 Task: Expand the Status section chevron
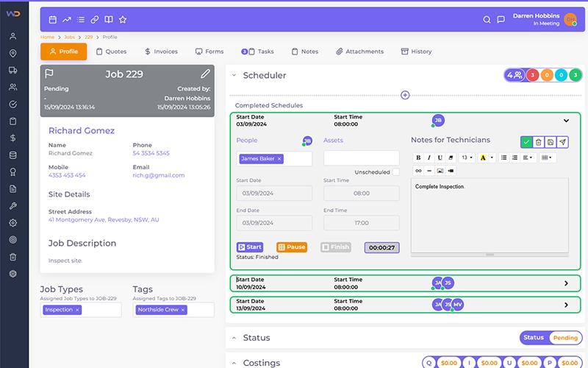click(234, 338)
